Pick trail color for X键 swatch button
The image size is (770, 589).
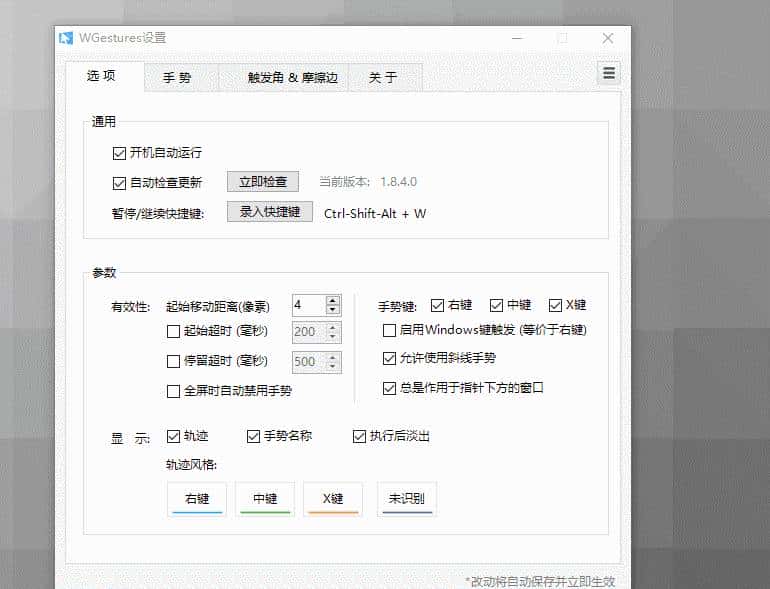[333, 499]
